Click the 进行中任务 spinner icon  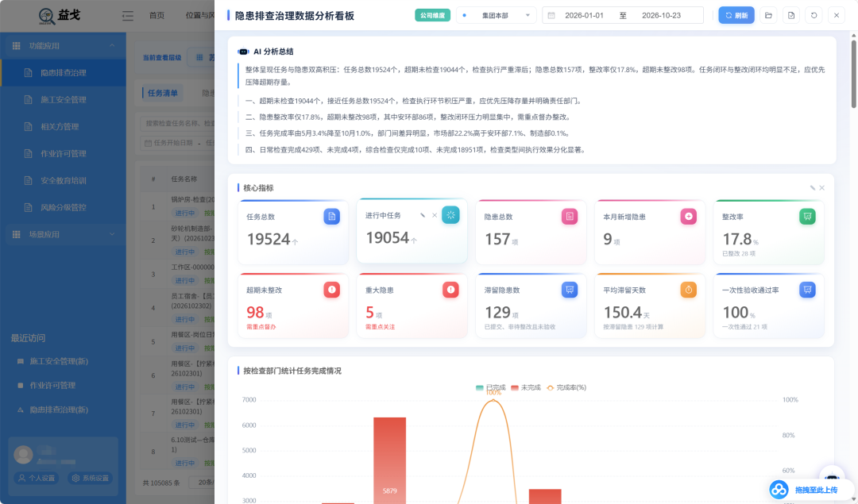point(450,215)
